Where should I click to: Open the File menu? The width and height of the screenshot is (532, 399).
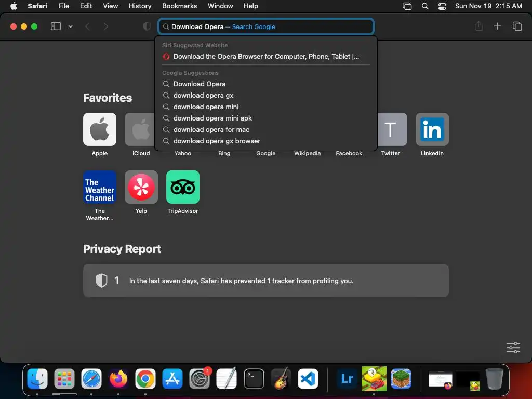point(63,6)
